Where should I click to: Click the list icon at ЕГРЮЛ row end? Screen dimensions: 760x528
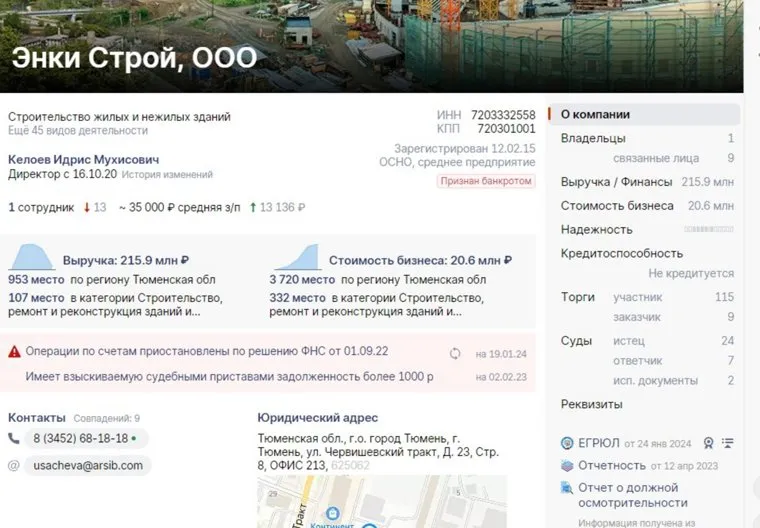click(727, 442)
